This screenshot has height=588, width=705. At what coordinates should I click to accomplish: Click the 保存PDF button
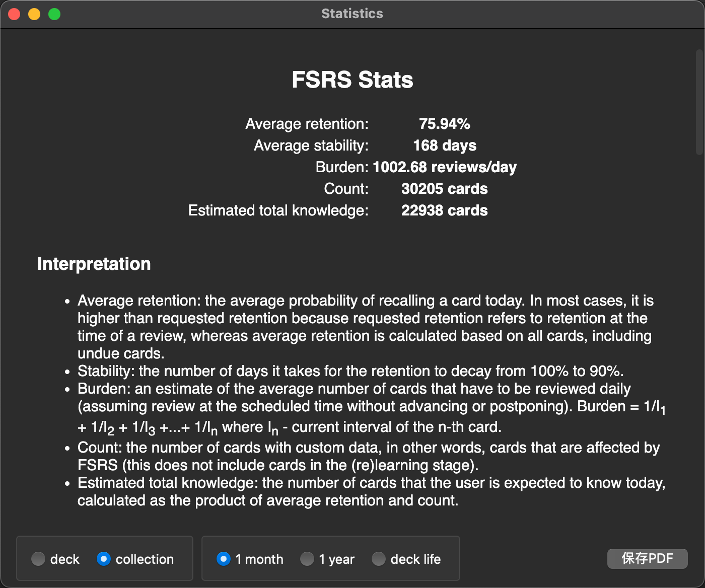(x=648, y=559)
